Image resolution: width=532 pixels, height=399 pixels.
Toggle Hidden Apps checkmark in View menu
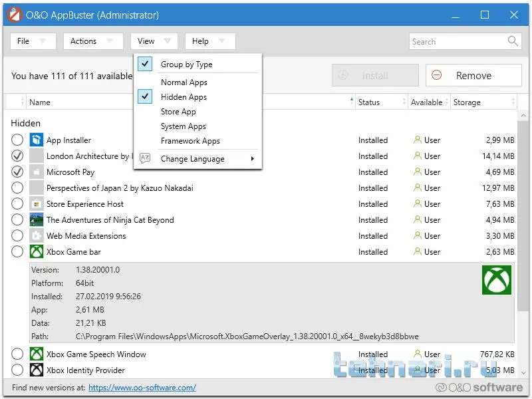[x=145, y=96]
